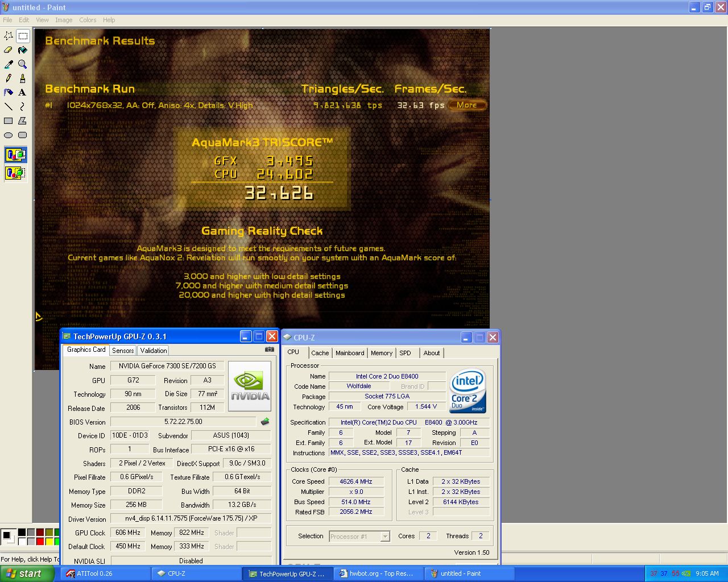The height and width of the screenshot is (582, 728).
Task: Open the About tab in CPU-Z
Action: 432,353
